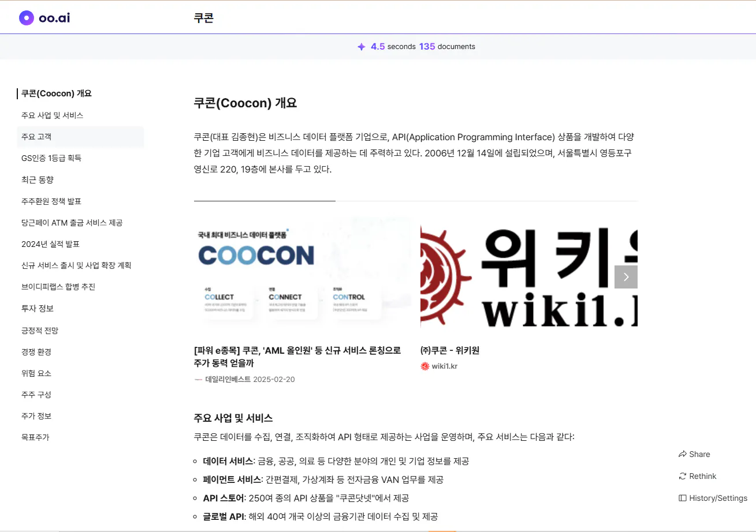Screen dimensions: 756x532
Task: Open 주가 정보 in the sidebar
Action: click(x=36, y=416)
